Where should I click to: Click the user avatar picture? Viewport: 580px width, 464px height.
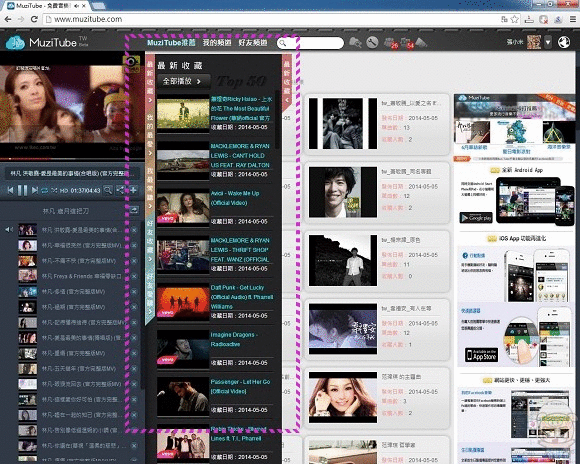click(x=534, y=42)
